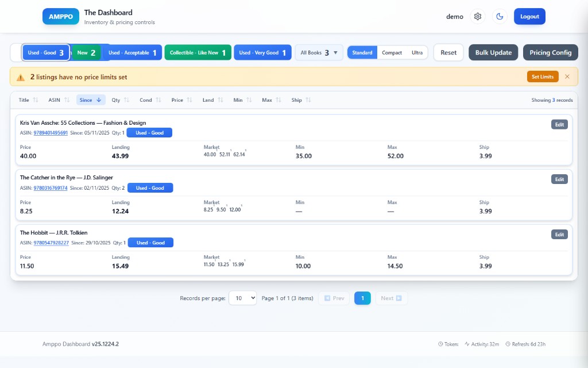This screenshot has width=588, height=368.
Task: Switch to Compact view density
Action: click(392, 52)
